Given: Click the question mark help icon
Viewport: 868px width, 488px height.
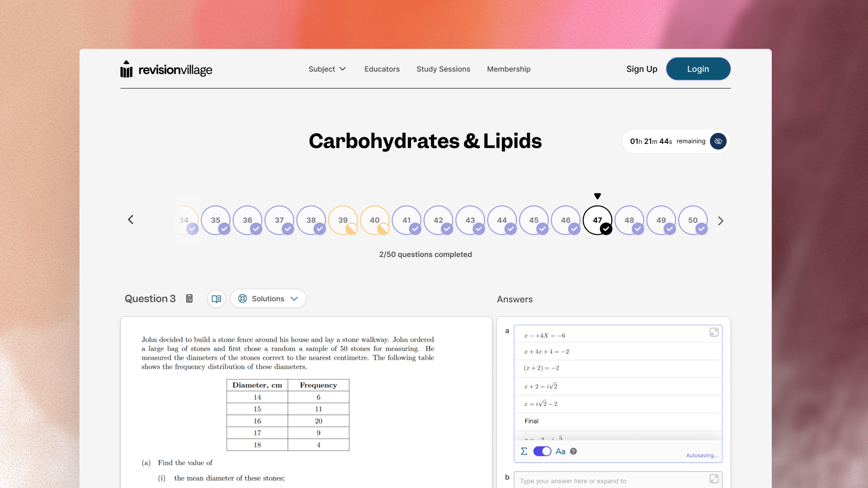Looking at the screenshot, I should point(573,451).
